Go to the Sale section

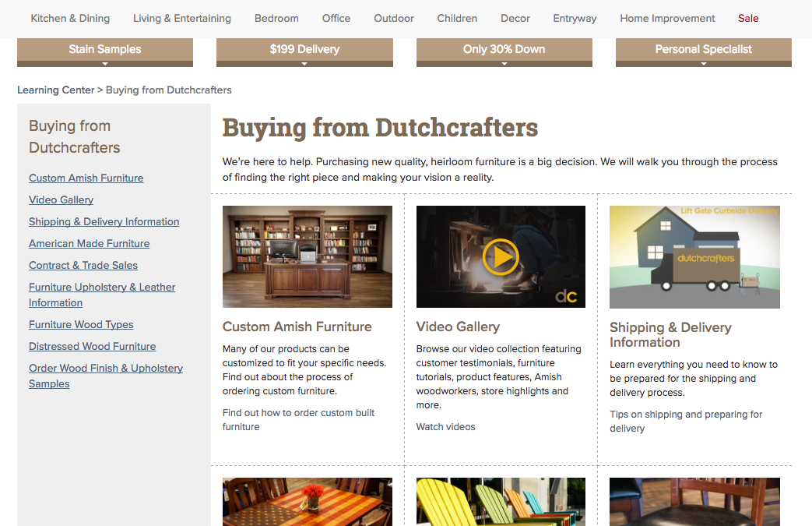pyautogui.click(x=748, y=18)
